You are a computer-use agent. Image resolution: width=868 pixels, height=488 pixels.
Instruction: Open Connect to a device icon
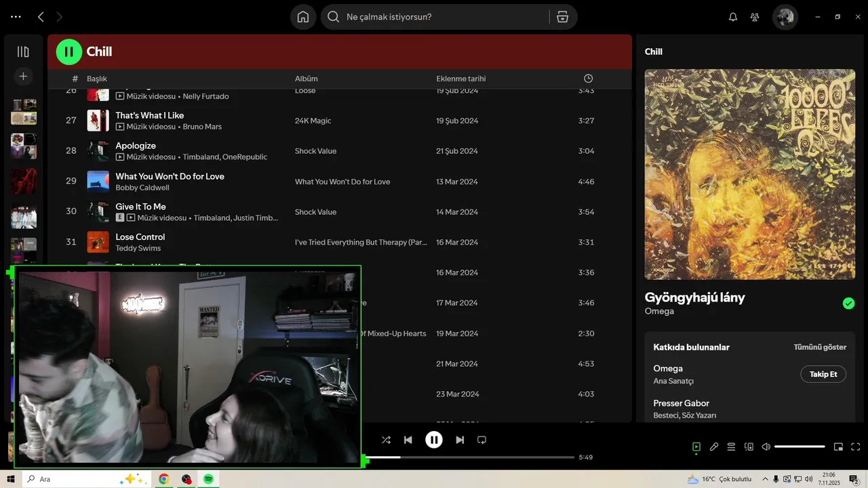tap(749, 447)
